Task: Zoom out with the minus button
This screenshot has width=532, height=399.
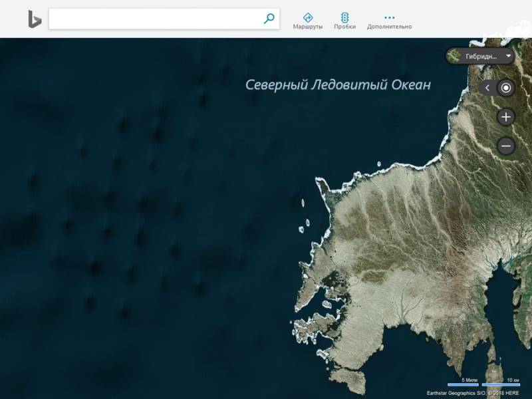Action: pyautogui.click(x=506, y=146)
